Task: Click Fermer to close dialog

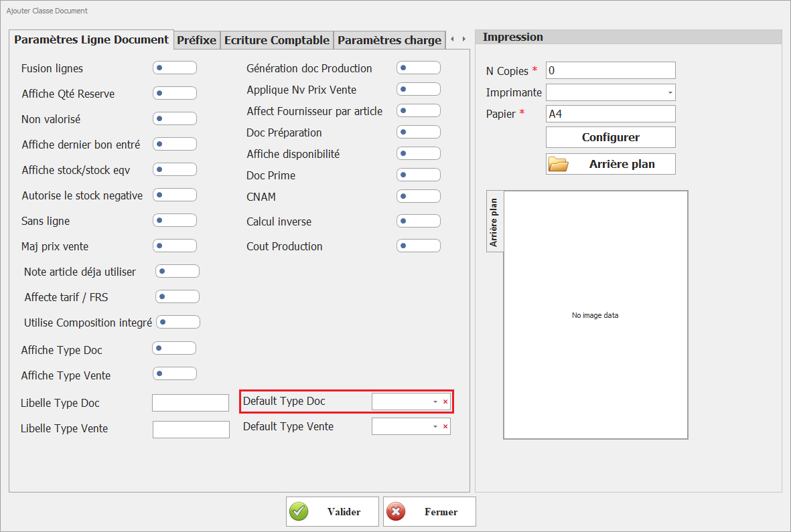Action: tap(429, 511)
